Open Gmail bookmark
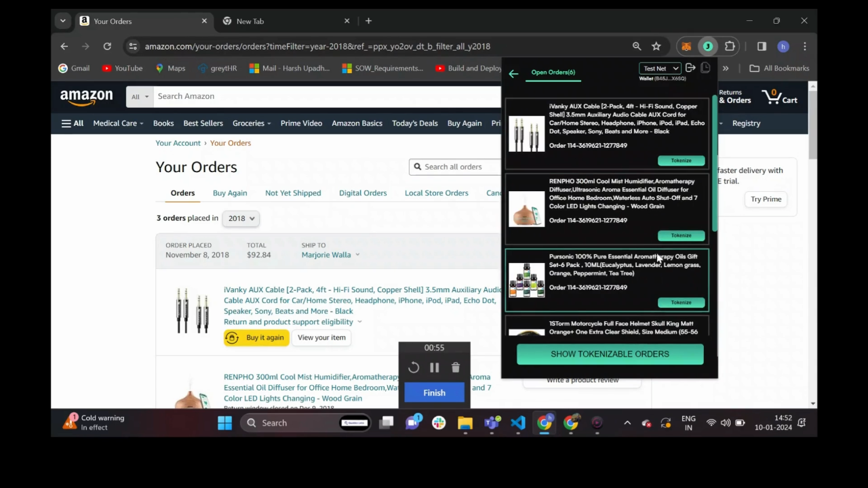 [74, 68]
